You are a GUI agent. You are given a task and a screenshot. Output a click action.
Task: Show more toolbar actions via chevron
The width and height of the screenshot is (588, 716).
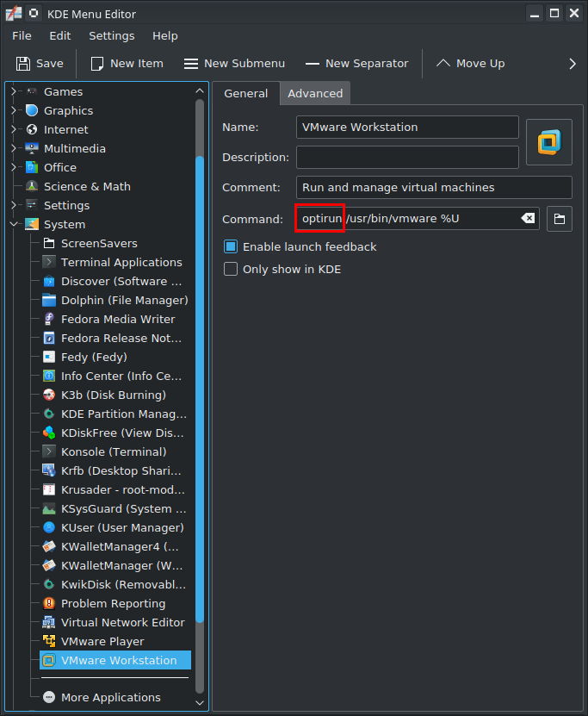[x=572, y=64]
